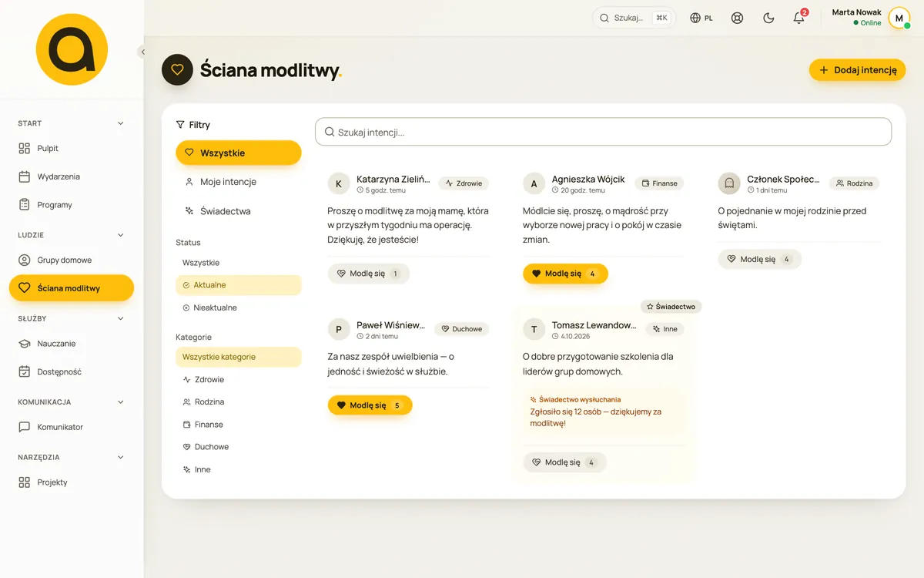This screenshot has width=924, height=578.
Task: Click Modlę się on Tomasz Lewandowski's card
Action: coord(565,462)
